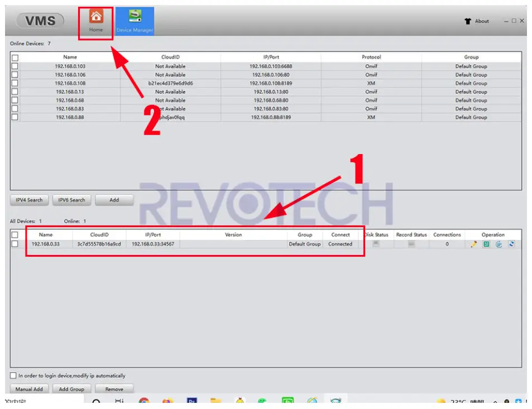
Task: Open Photoshop from the taskbar
Action: point(192,401)
